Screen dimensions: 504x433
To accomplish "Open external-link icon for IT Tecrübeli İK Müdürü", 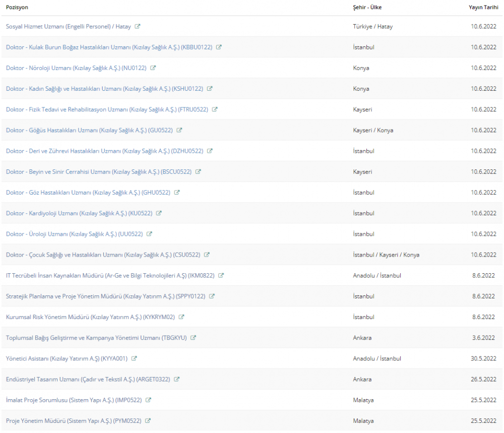I will [221, 276].
